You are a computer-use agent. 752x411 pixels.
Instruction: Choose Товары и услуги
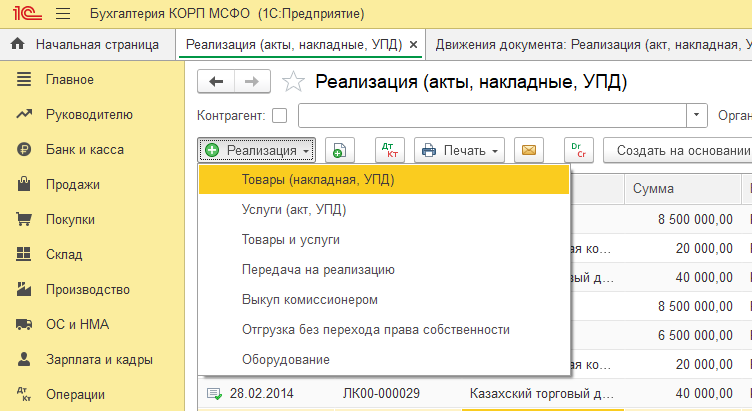pyautogui.click(x=384, y=239)
